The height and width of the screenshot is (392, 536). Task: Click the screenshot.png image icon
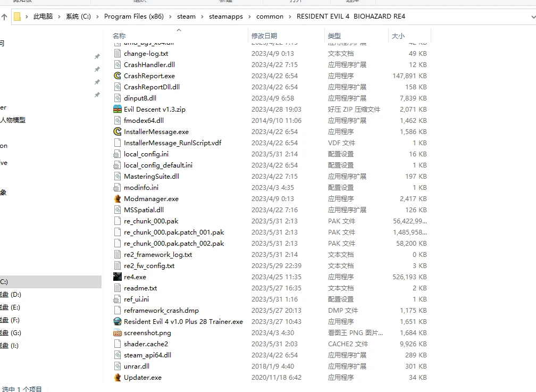pos(117,333)
